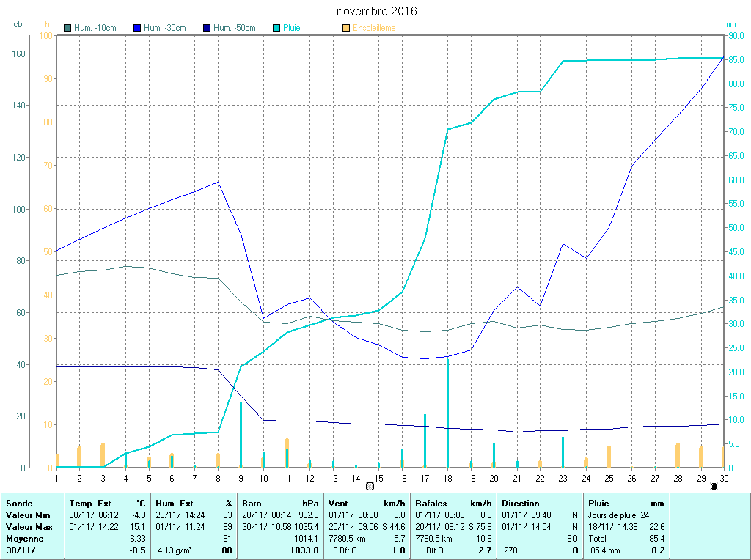Select the Hum. -10cm legend color swatch

(68, 28)
